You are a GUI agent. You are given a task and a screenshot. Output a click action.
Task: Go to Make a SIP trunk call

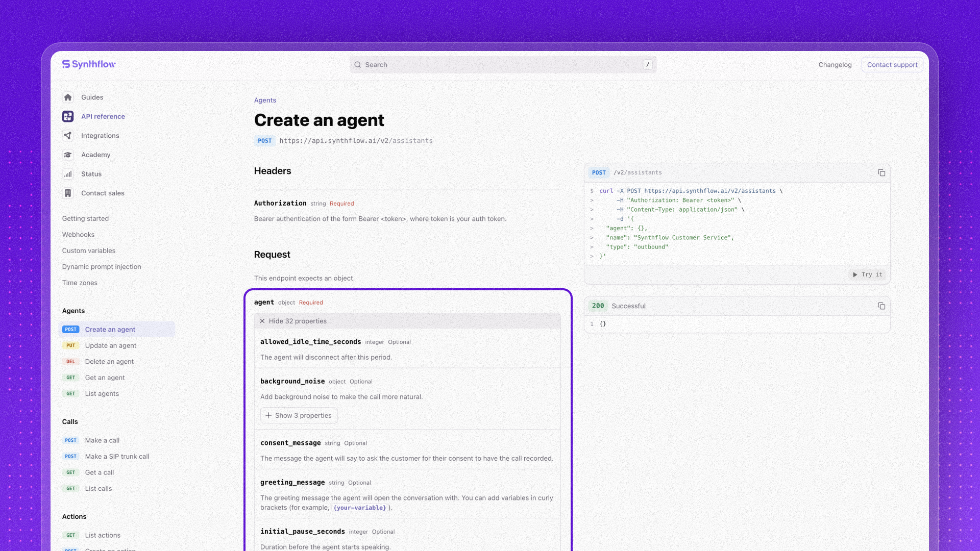click(x=117, y=457)
